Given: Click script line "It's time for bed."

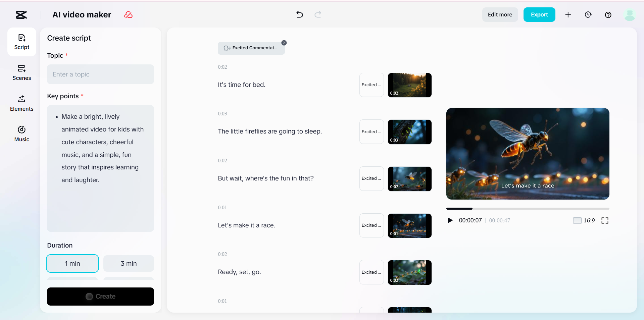Looking at the screenshot, I should tap(242, 85).
